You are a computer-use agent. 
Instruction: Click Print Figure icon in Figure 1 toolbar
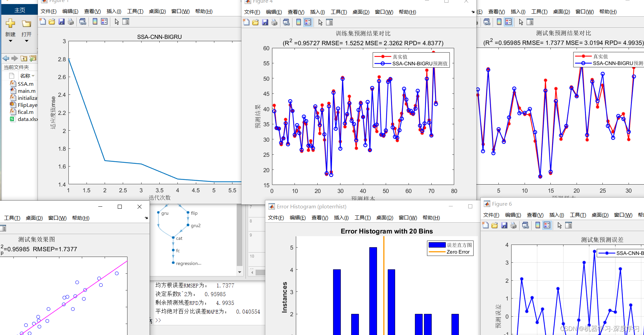[x=71, y=22]
